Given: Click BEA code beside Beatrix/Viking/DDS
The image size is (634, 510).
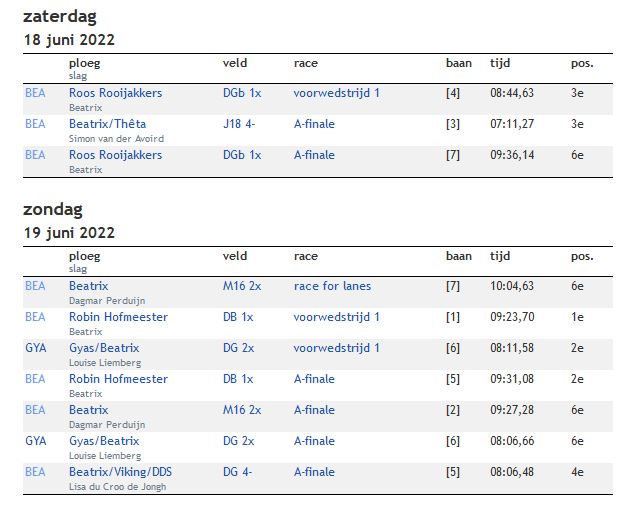Looking at the screenshot, I should click(x=35, y=472).
